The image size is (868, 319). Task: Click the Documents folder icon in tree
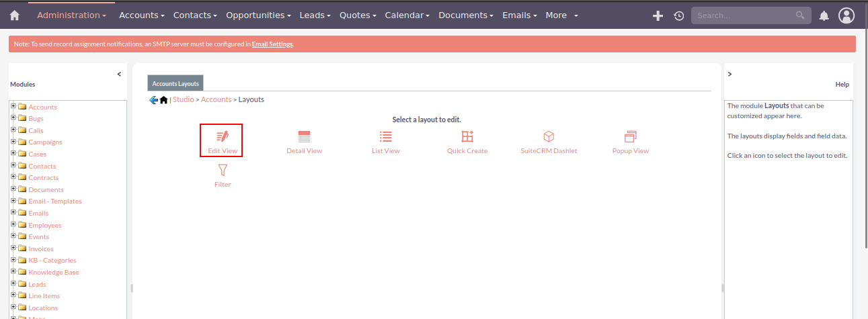point(22,189)
